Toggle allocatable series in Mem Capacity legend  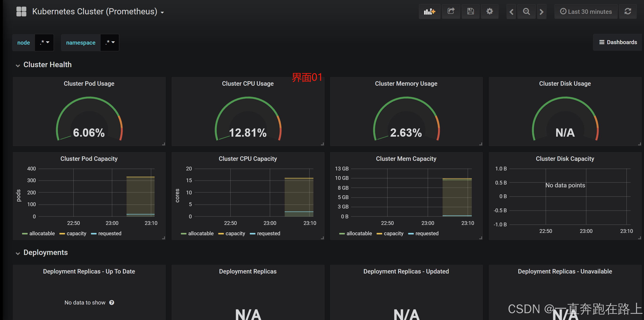359,234
